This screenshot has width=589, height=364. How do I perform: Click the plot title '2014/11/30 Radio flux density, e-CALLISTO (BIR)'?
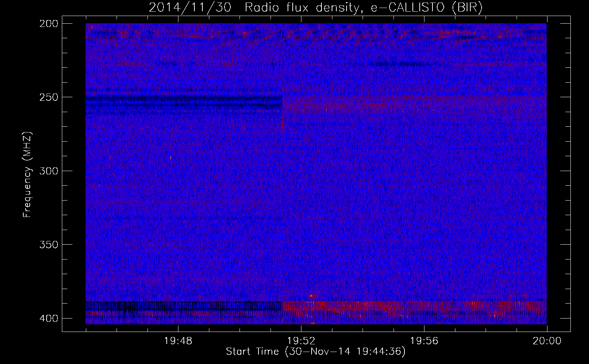[316, 7]
